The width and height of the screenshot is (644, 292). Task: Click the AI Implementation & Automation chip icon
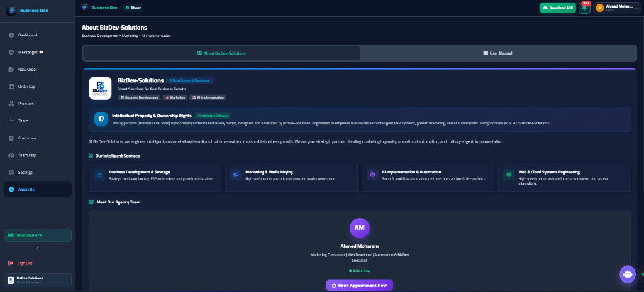point(372,175)
